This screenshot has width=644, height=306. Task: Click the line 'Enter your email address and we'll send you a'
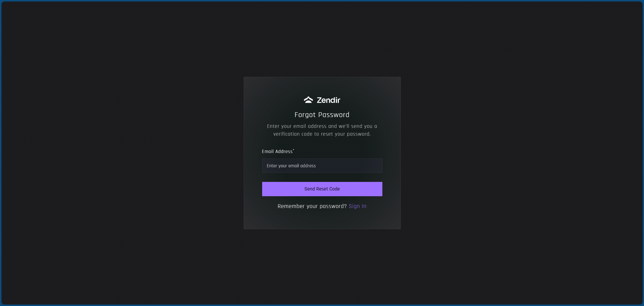[x=322, y=126]
